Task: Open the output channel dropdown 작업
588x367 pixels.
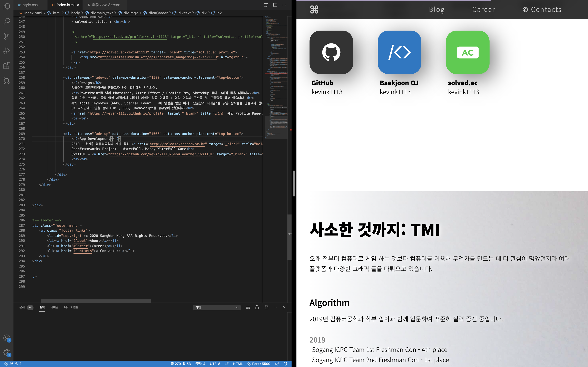Action: [216, 307]
